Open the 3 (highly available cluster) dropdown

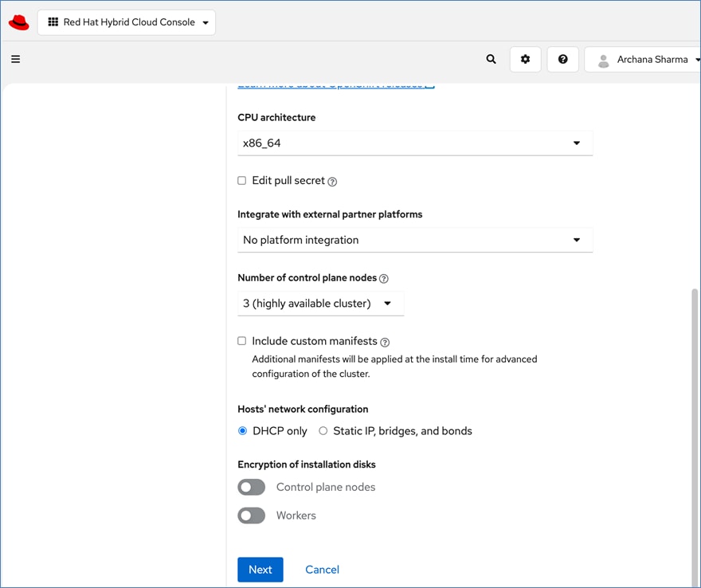coord(320,304)
